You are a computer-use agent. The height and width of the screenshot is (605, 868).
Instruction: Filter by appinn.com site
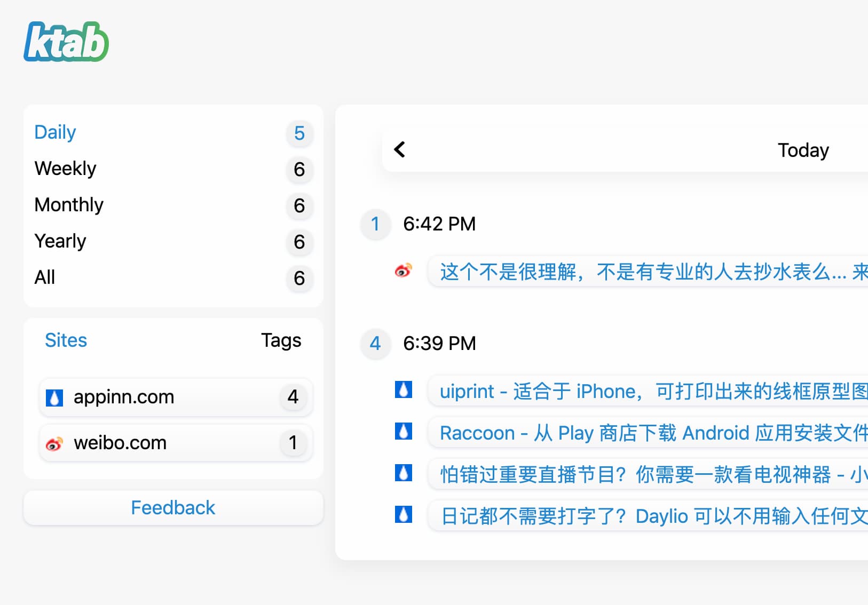176,397
